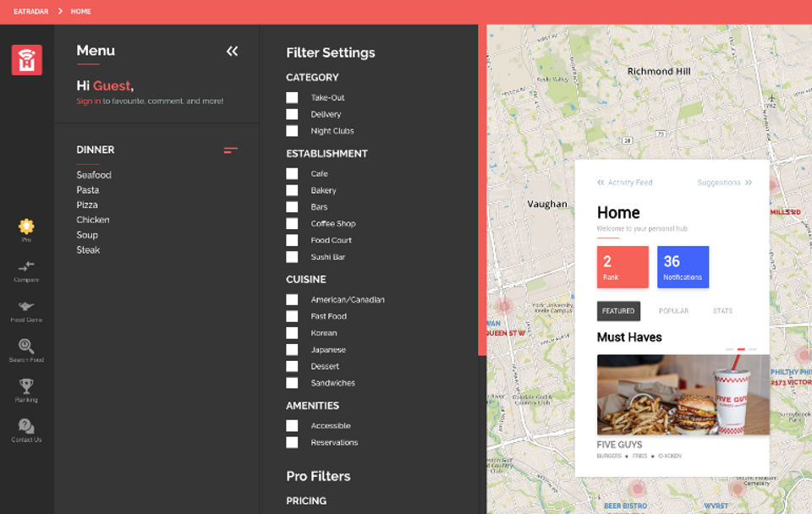This screenshot has width=812, height=514.
Task: Click the Vaughan map label
Action: click(547, 204)
